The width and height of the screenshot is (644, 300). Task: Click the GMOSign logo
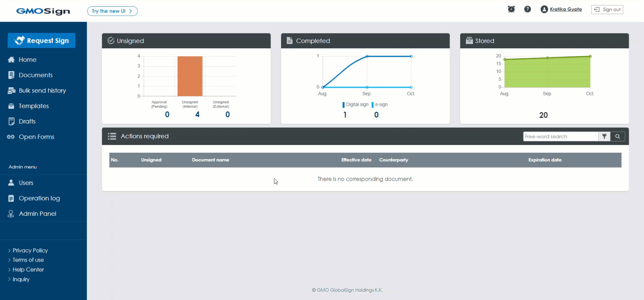(x=43, y=11)
